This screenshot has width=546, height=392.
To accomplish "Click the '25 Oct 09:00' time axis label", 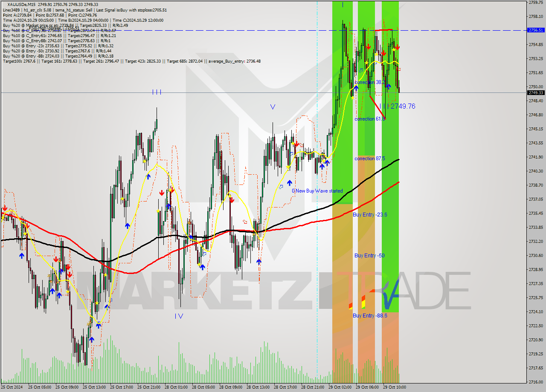I will pos(67,387).
